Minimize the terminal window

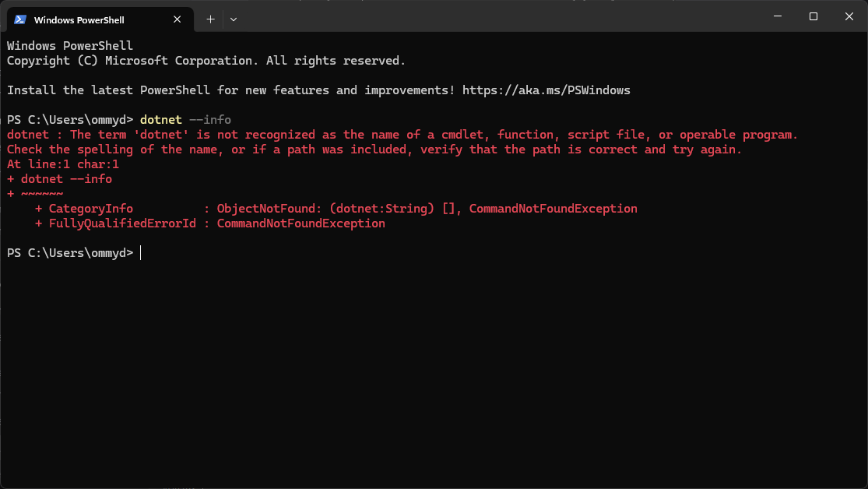click(776, 16)
